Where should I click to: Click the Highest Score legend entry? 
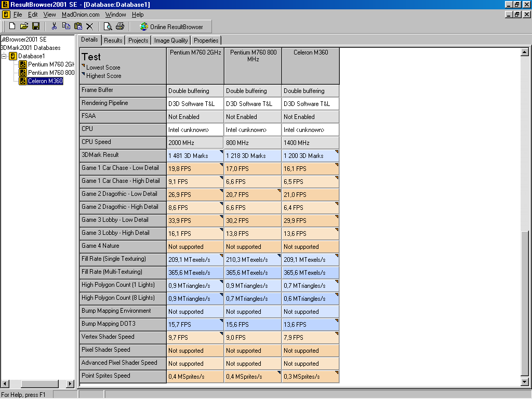pyautogui.click(x=101, y=76)
